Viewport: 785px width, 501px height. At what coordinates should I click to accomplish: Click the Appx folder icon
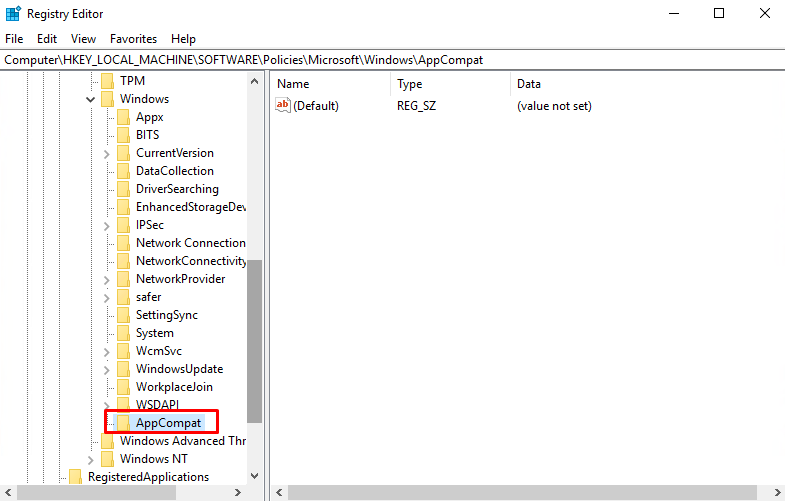tap(123, 117)
